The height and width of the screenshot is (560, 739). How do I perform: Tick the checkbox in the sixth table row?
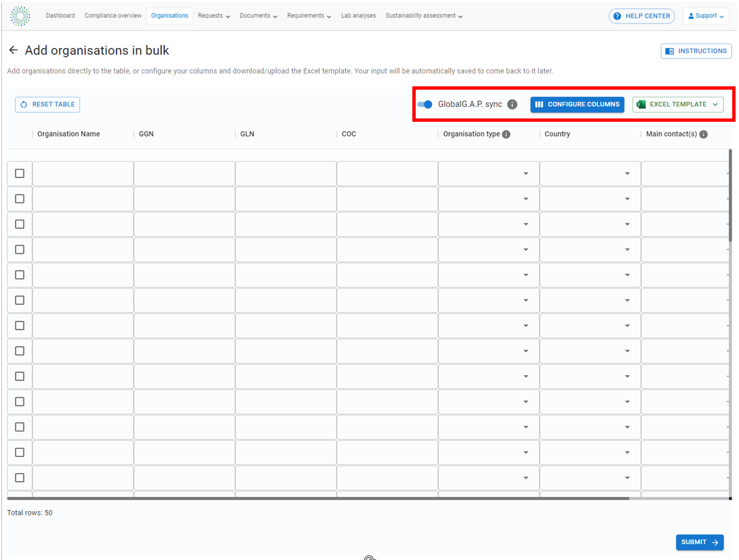pos(20,300)
